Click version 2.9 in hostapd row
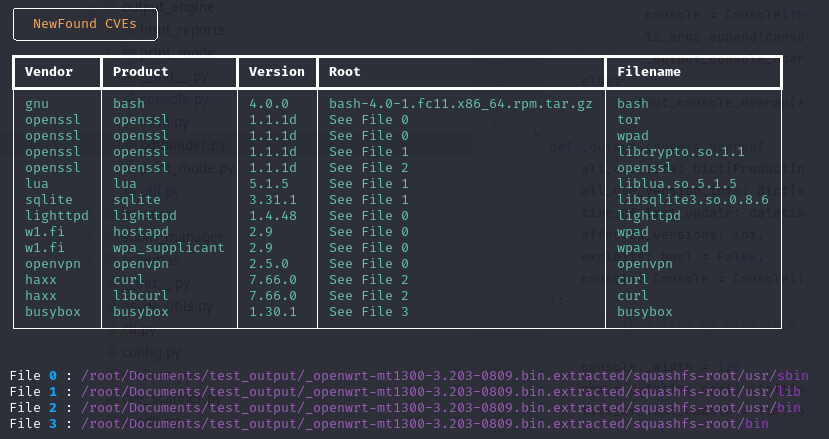The height and width of the screenshot is (439, 829). [x=261, y=232]
